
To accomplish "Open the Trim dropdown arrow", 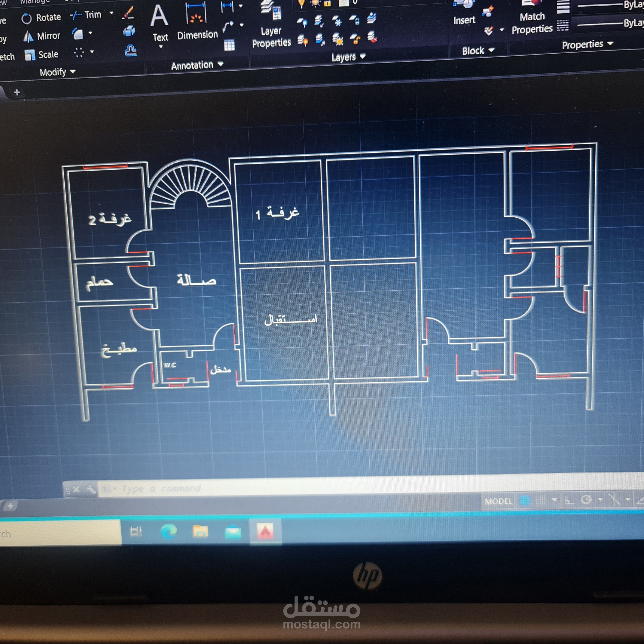I will (x=111, y=13).
